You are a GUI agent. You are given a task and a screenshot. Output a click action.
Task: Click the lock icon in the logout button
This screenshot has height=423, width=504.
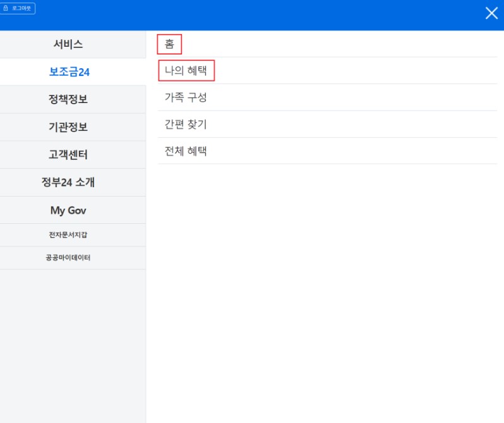pyautogui.click(x=6, y=8)
